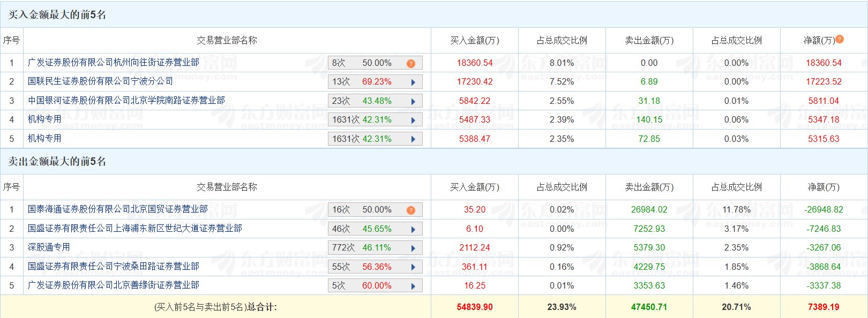Open 中国银河证券北京学院南路证券营业部 link
Image resolution: width=868 pixels, height=318 pixels.
126,101
